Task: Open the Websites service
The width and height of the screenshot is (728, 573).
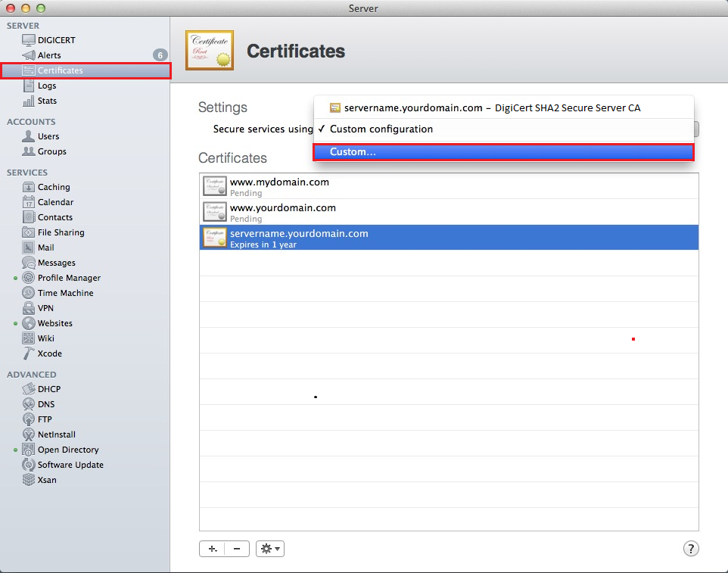Action: click(x=54, y=323)
